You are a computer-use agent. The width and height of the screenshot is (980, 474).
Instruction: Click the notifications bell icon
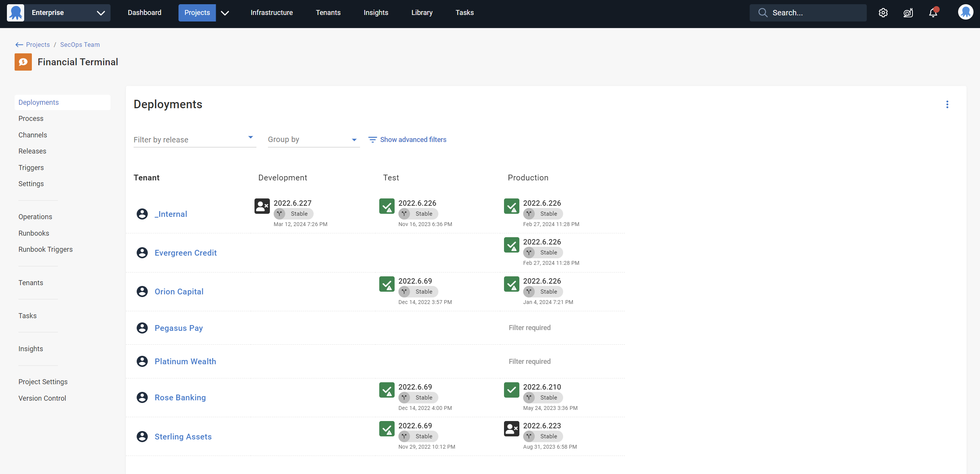pos(933,13)
